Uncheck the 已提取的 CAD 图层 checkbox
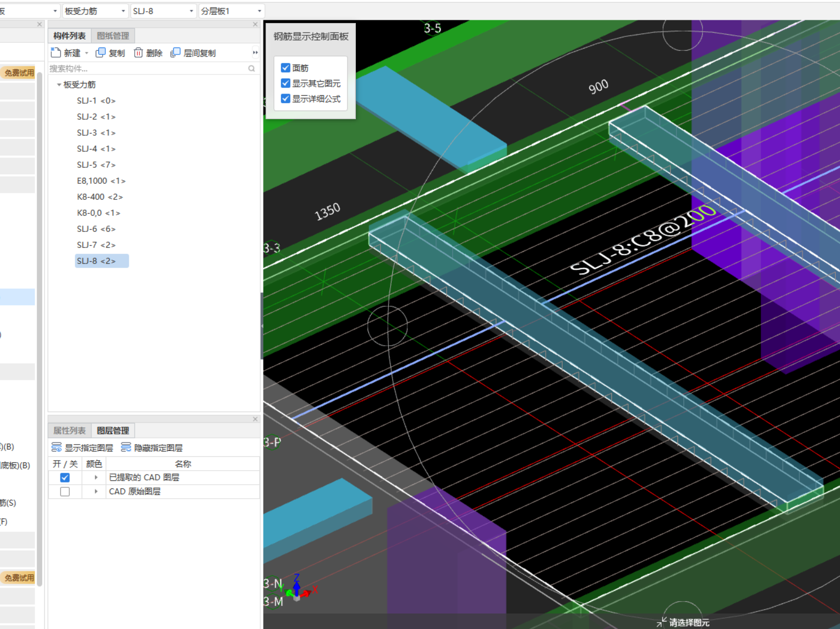Image resolution: width=840 pixels, height=629 pixels. click(65, 477)
